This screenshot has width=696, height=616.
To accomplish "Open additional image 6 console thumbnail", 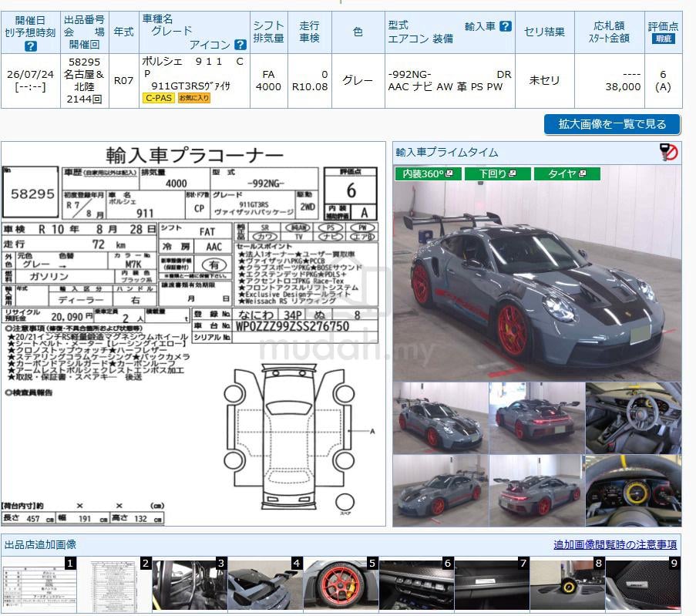I will pyautogui.click(x=416, y=585).
